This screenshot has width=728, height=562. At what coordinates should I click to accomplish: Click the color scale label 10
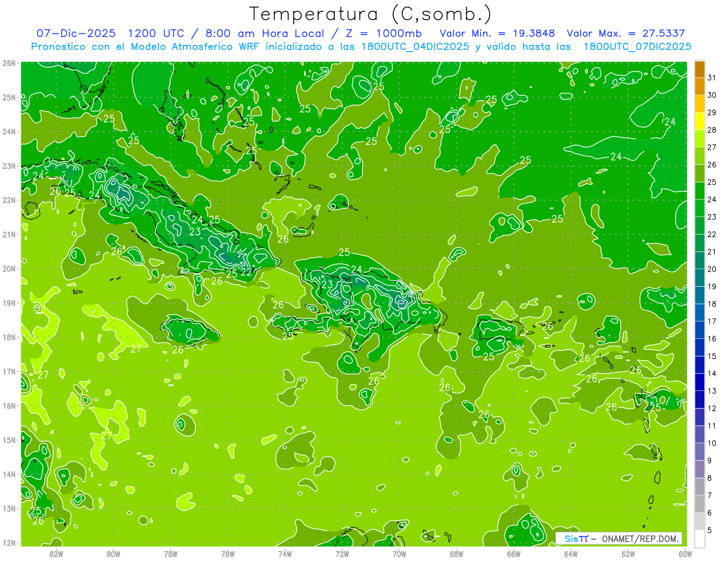(x=712, y=443)
